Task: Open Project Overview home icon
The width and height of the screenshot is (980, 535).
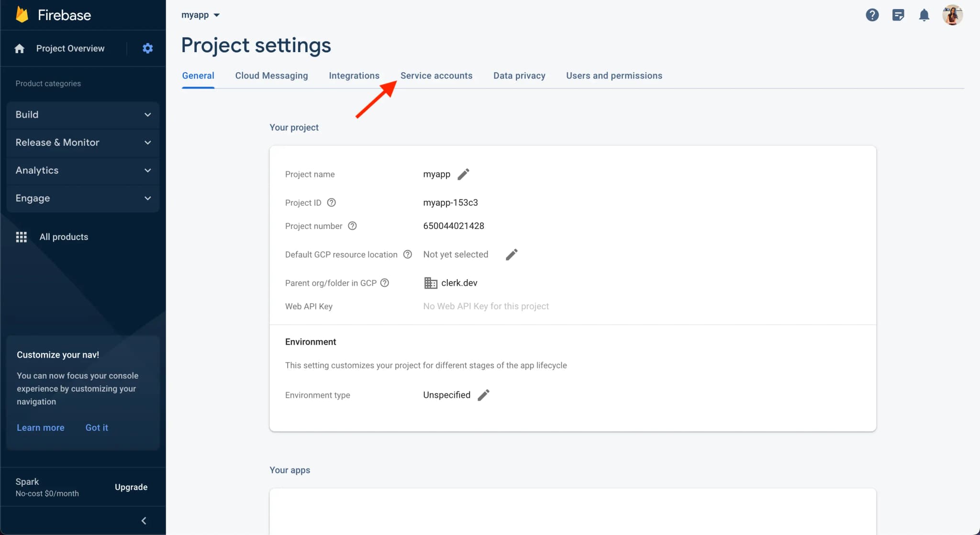Action: point(19,48)
